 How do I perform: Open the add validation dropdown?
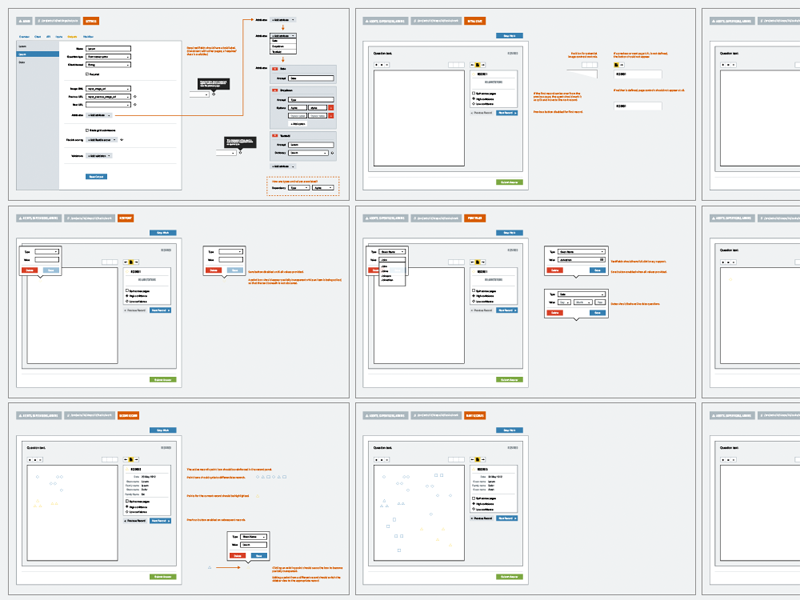[99, 156]
